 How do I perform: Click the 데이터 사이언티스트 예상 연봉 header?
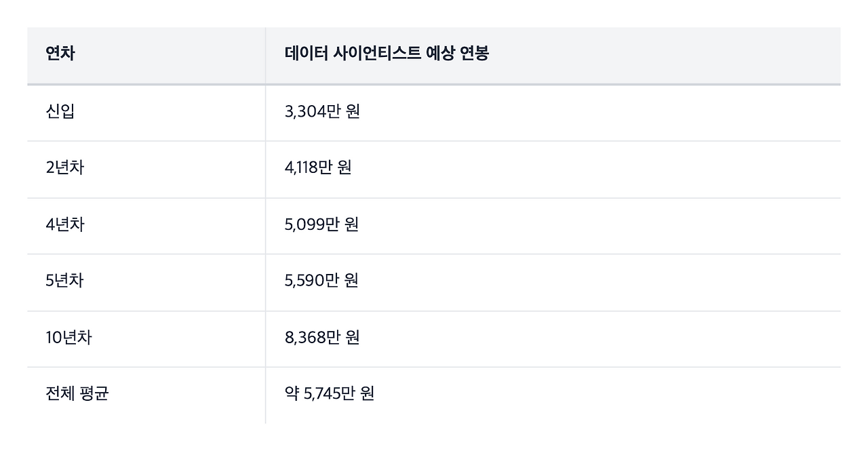point(387,54)
